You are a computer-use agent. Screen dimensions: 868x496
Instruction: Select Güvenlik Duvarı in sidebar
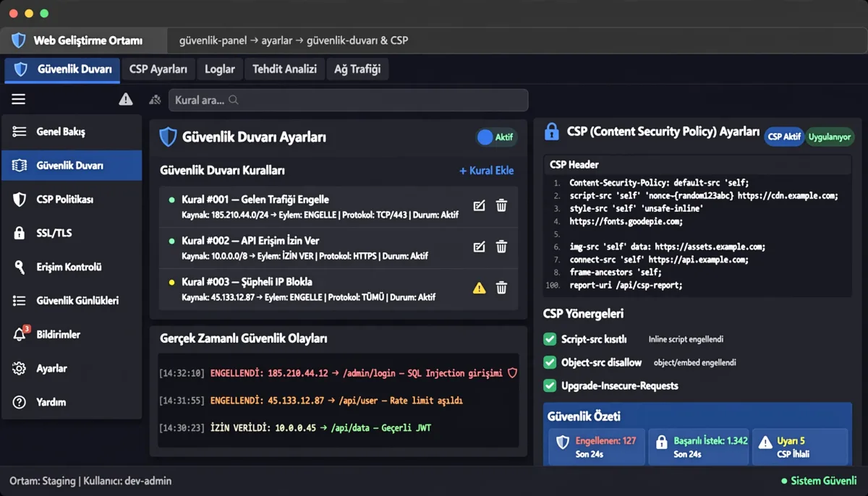coord(72,166)
